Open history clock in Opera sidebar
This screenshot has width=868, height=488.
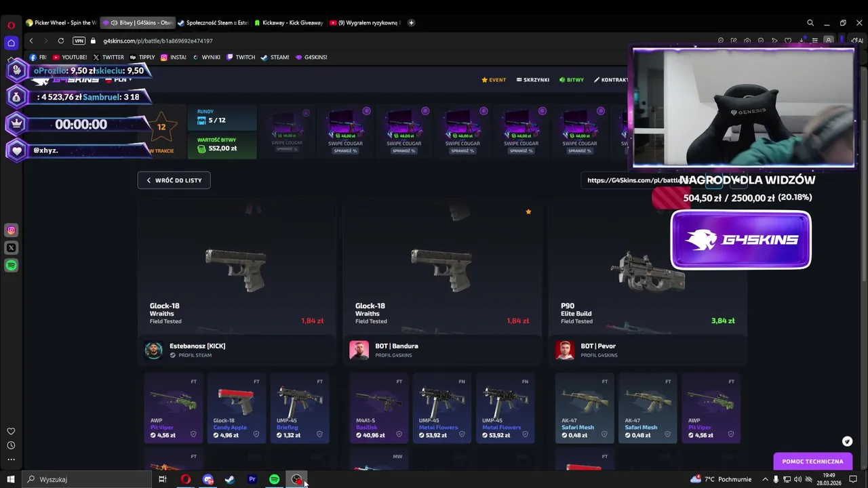(11, 445)
